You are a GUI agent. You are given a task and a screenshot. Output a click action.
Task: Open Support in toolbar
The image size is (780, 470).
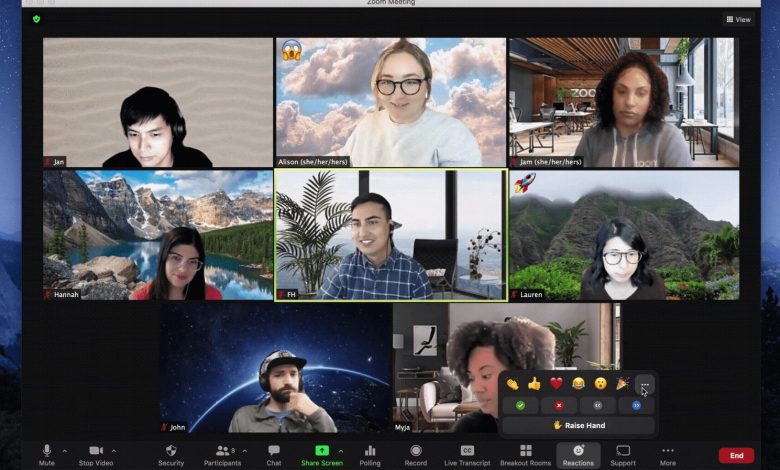[623, 455]
